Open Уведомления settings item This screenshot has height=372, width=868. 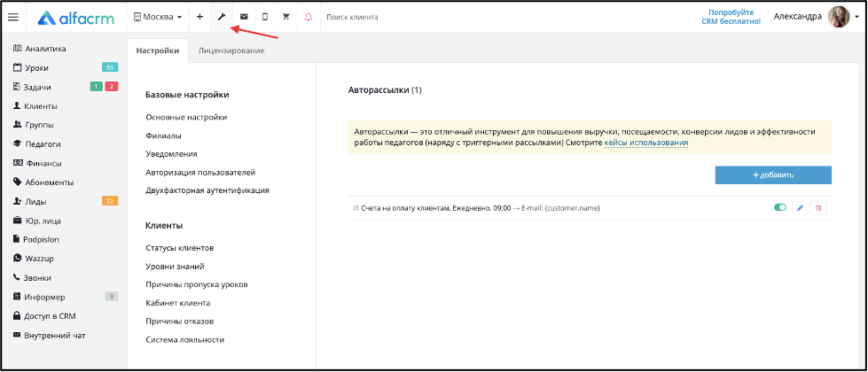[172, 153]
